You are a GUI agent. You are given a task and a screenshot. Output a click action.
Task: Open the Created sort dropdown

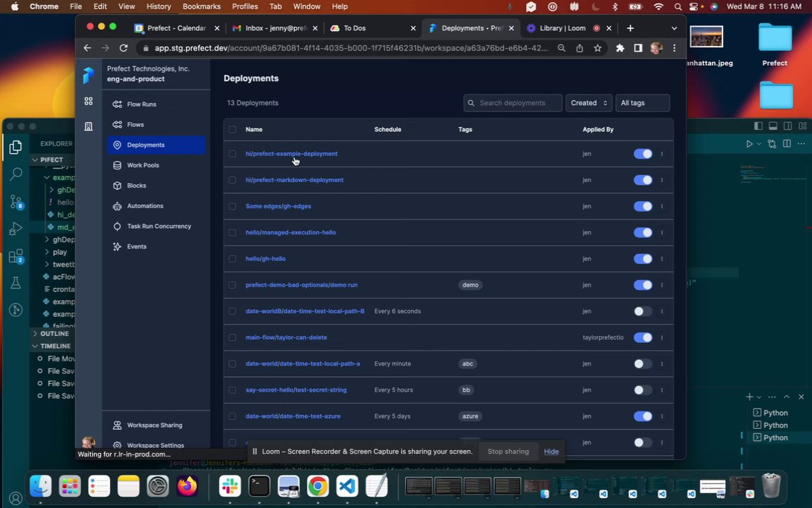point(589,102)
